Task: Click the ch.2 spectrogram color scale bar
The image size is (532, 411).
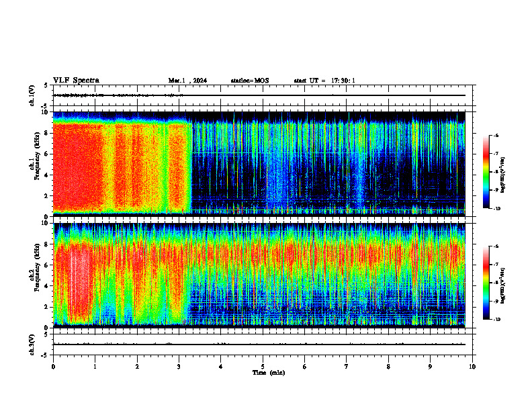Action: click(486, 283)
